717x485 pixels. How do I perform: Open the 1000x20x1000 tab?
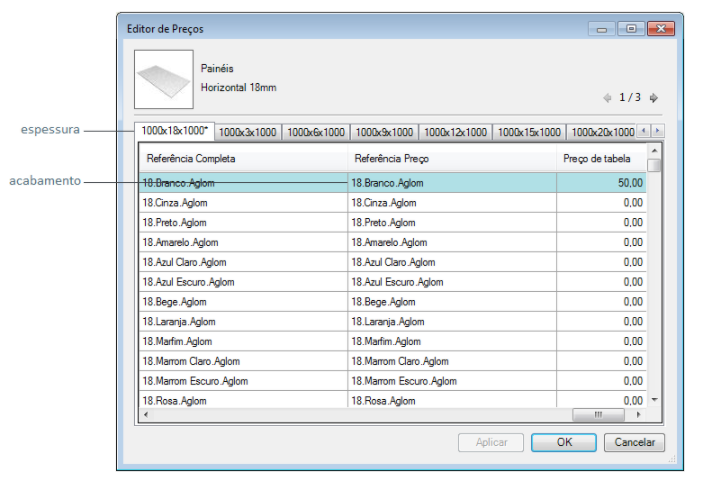click(602, 132)
